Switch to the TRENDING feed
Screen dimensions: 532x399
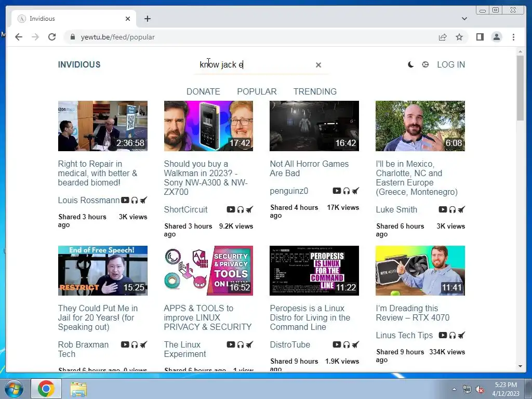tap(315, 91)
